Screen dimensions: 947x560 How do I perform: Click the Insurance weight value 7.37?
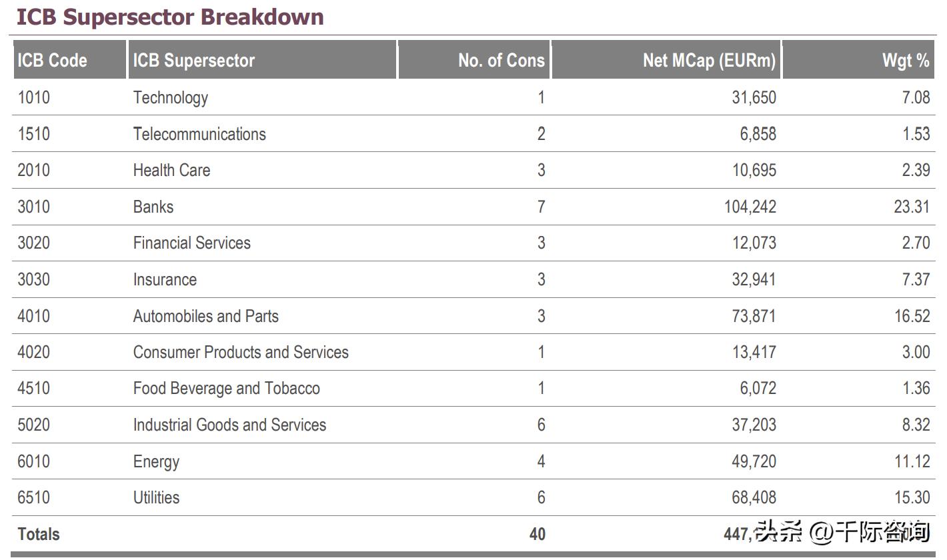point(915,279)
